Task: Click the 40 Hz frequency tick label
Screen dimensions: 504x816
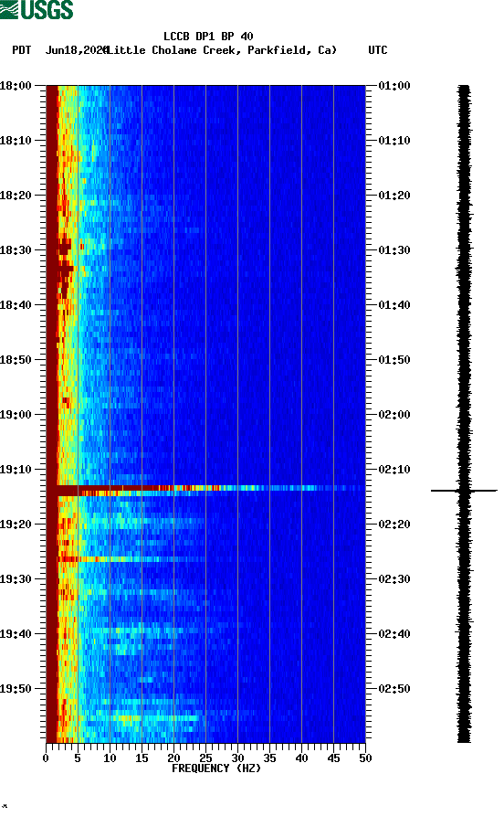Action: (301, 758)
